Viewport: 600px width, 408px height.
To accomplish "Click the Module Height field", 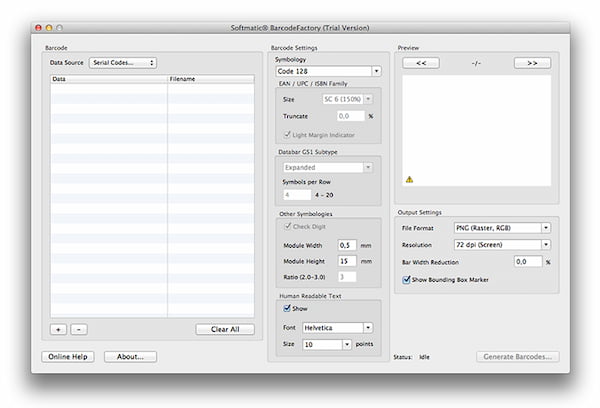I will pos(347,261).
